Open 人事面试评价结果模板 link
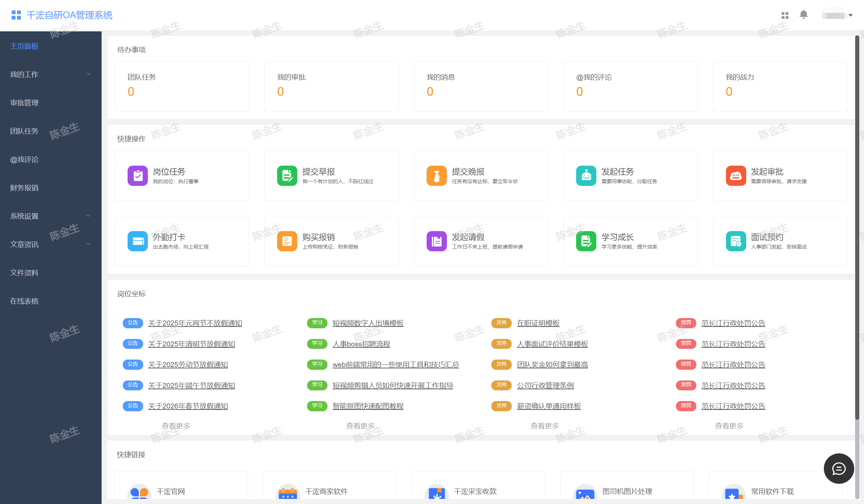The width and height of the screenshot is (864, 504). click(x=552, y=344)
